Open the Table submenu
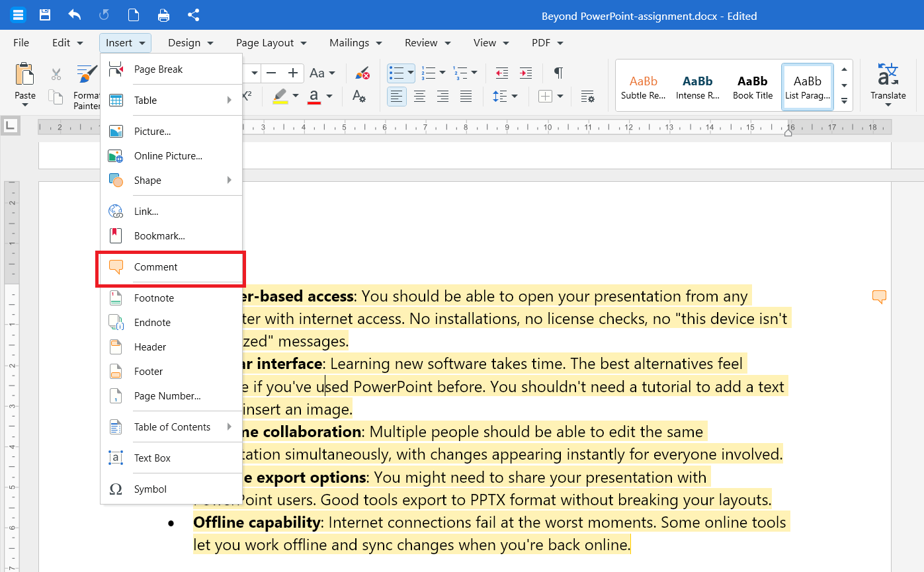Screen dimensions: 924x572 [171, 101]
